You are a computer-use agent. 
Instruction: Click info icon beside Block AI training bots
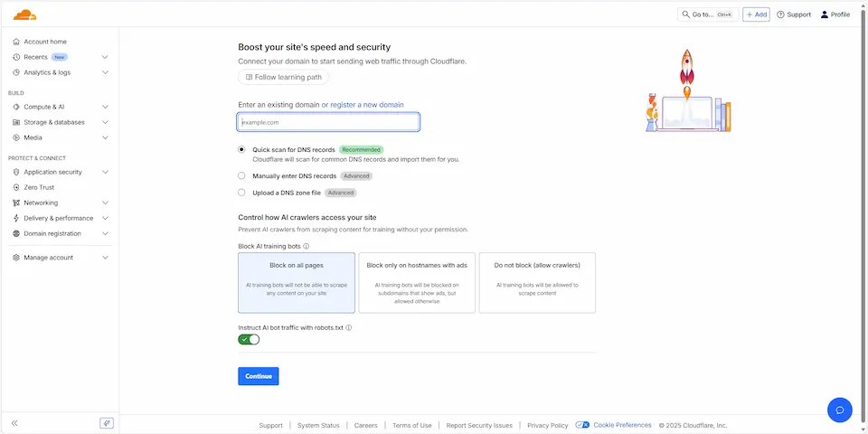coord(307,246)
